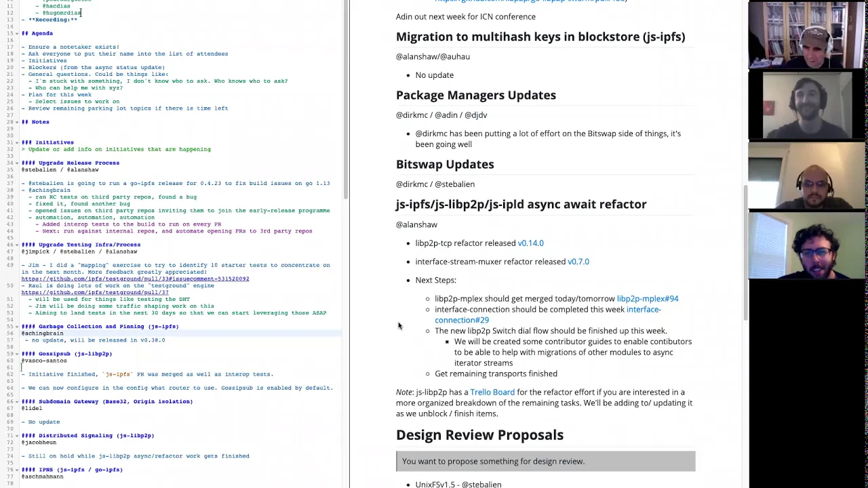Screen dimensions: 868x488
Task: Place cursor on '## Agenda' line in editor
Action: (37, 33)
